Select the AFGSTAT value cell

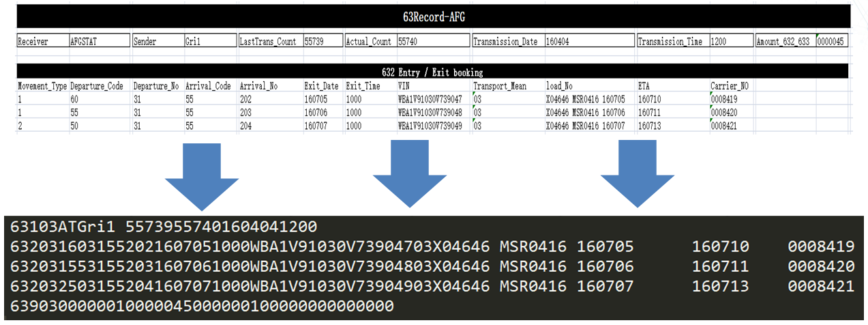[x=100, y=41]
